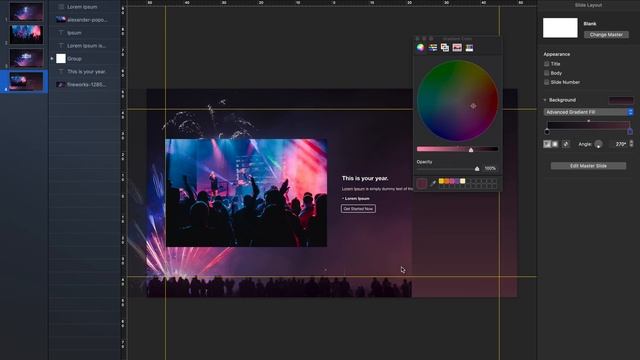Select the cream saved color swatch
640x360 pixels.
(462, 181)
